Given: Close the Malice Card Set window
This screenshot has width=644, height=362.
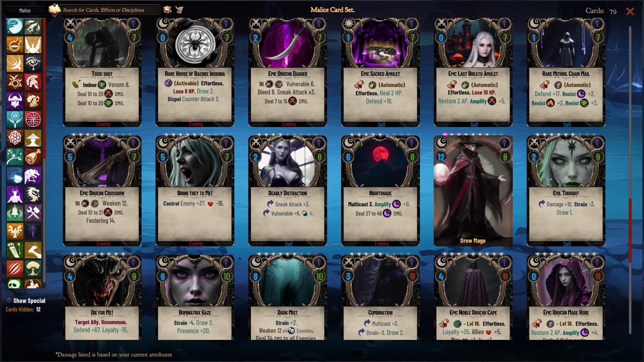Looking at the screenshot, I should (x=630, y=11).
